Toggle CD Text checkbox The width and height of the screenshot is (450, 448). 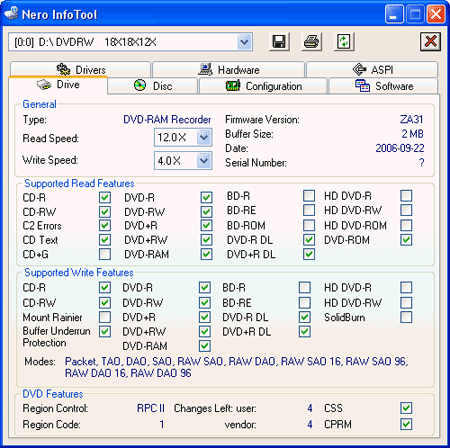tap(105, 240)
